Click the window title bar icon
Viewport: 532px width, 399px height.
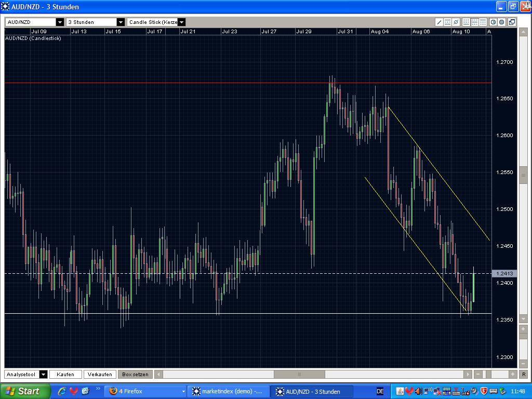pos(5,6)
